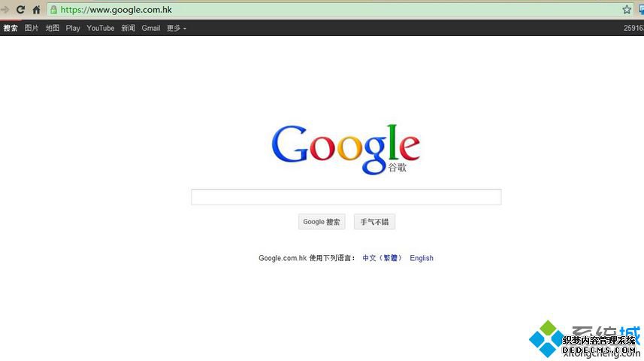Viewport: 644px width, 361px height.
Task: Expand the 更多 dropdown menu
Action: coord(177,28)
